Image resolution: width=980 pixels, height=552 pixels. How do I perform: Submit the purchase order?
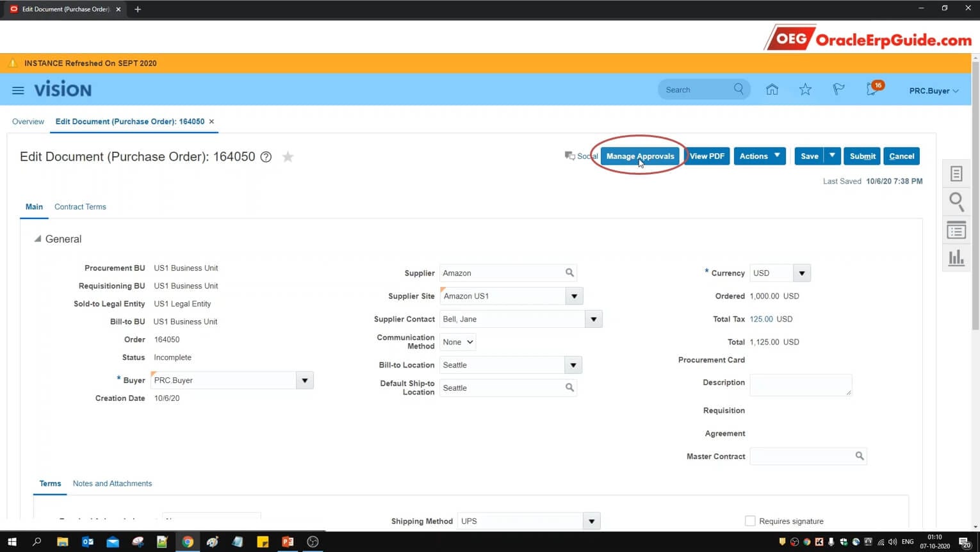862,156
